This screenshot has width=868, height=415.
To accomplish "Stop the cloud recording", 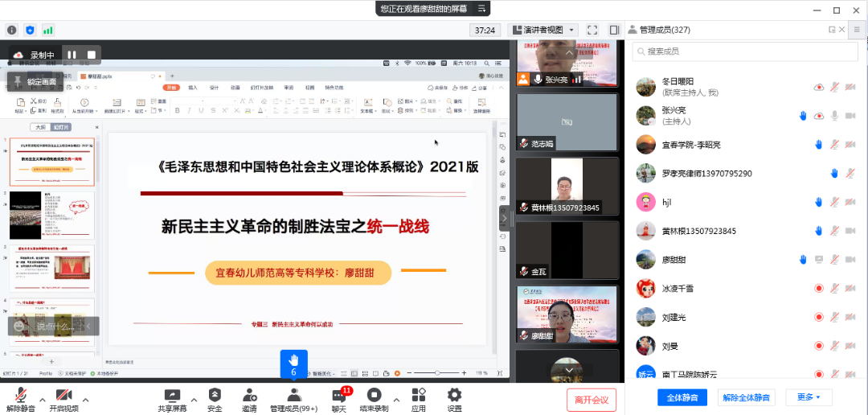I will (92, 55).
